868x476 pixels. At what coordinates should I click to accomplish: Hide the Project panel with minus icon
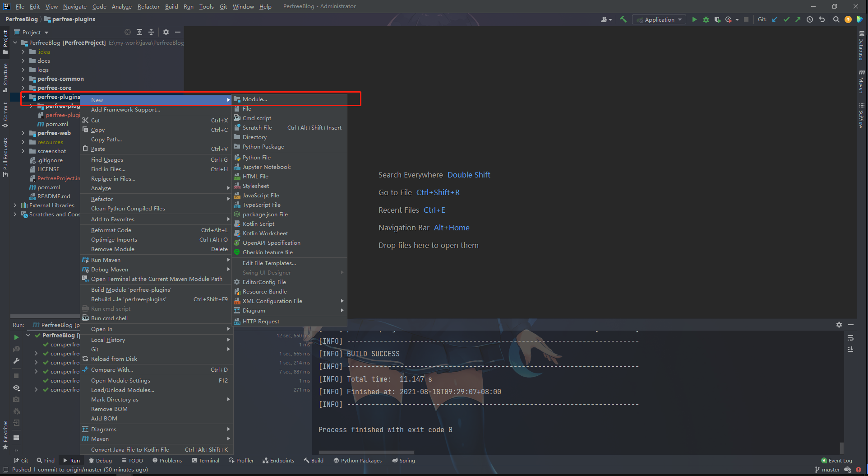[178, 32]
